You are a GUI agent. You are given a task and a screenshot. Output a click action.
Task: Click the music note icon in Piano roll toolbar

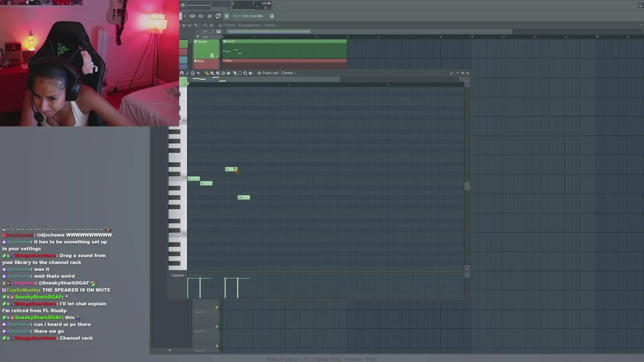pyautogui.click(x=187, y=73)
